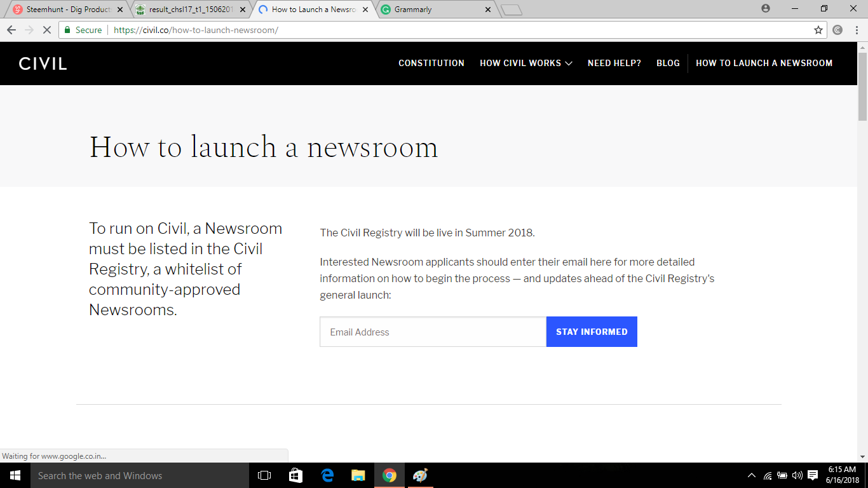868x488 pixels.
Task: Bookmark page using the star icon
Action: click(x=818, y=30)
